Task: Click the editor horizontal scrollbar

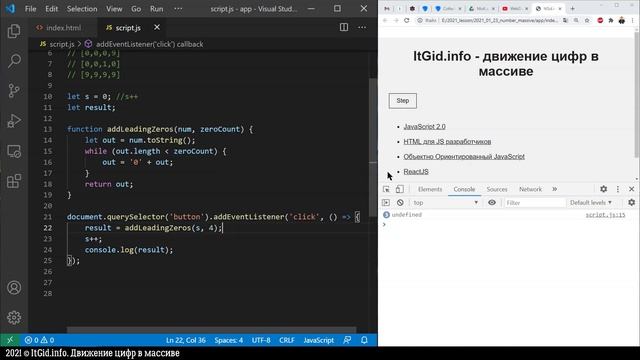Action: pyautogui.click(x=211, y=330)
